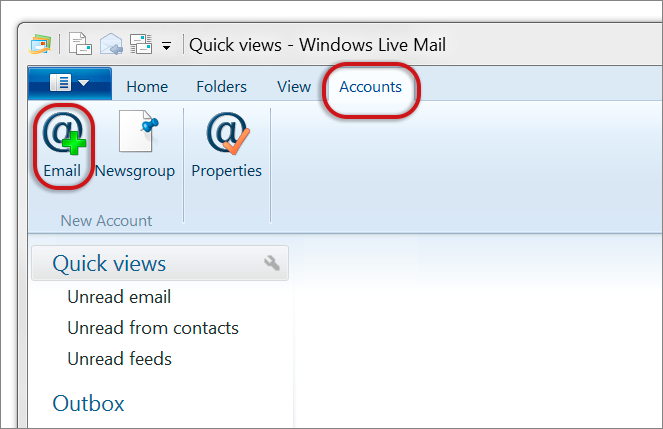Click the Send/Receive update icon
Viewport: 663px width, 429px height.
(x=141, y=44)
